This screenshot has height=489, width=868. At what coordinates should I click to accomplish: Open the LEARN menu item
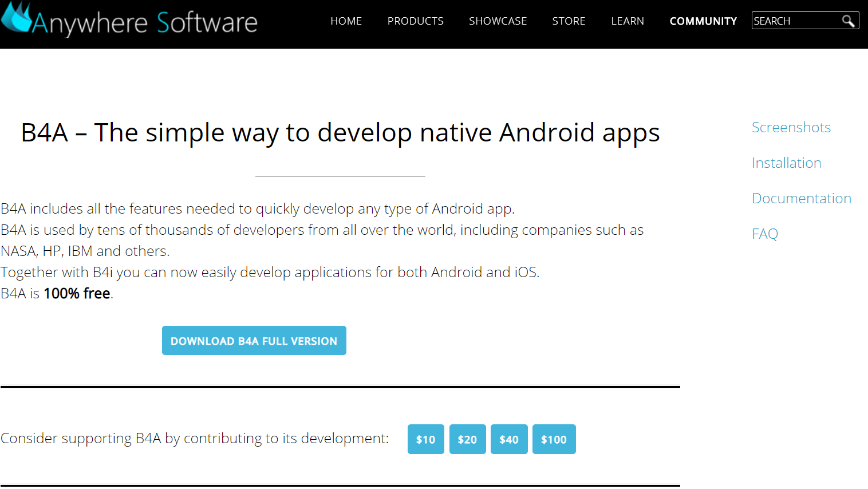[x=628, y=21]
